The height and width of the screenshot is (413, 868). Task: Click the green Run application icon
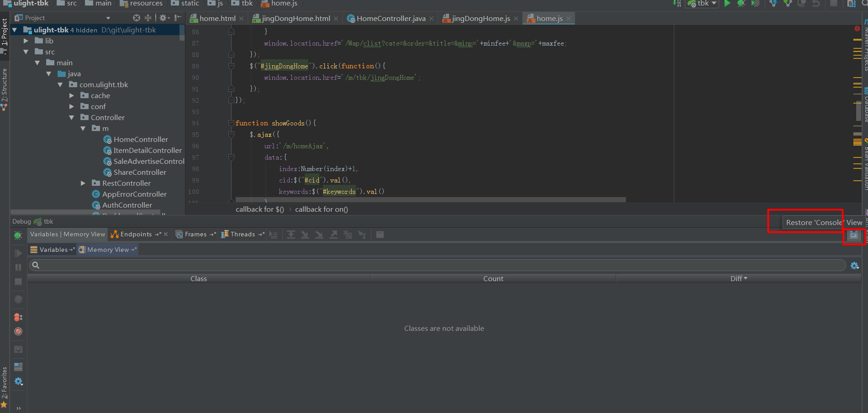click(x=727, y=4)
